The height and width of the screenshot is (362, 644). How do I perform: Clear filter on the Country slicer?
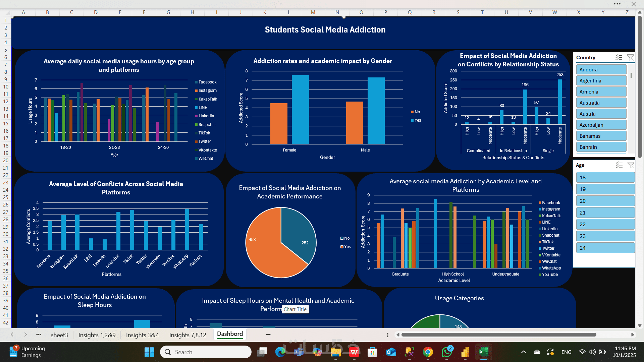point(630,58)
